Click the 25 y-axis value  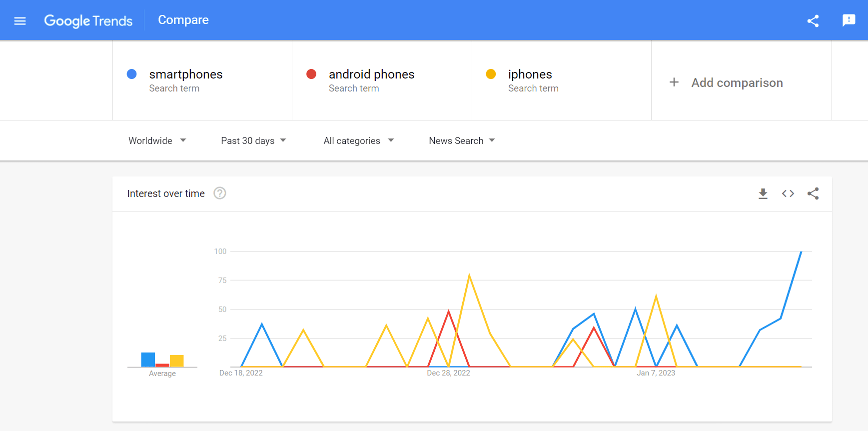click(222, 338)
